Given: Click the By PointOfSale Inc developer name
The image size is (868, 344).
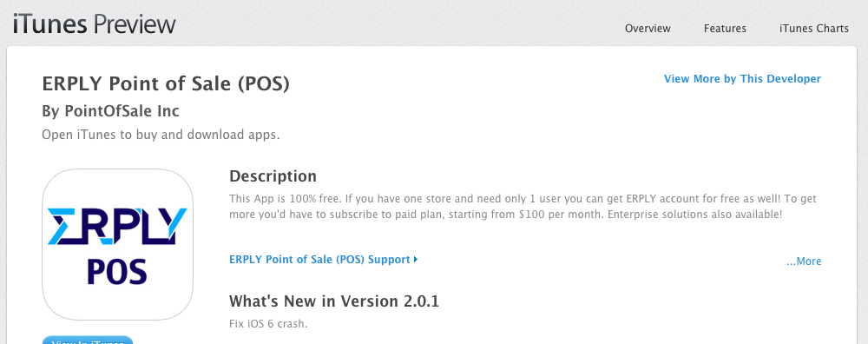Looking at the screenshot, I should tap(111, 111).
